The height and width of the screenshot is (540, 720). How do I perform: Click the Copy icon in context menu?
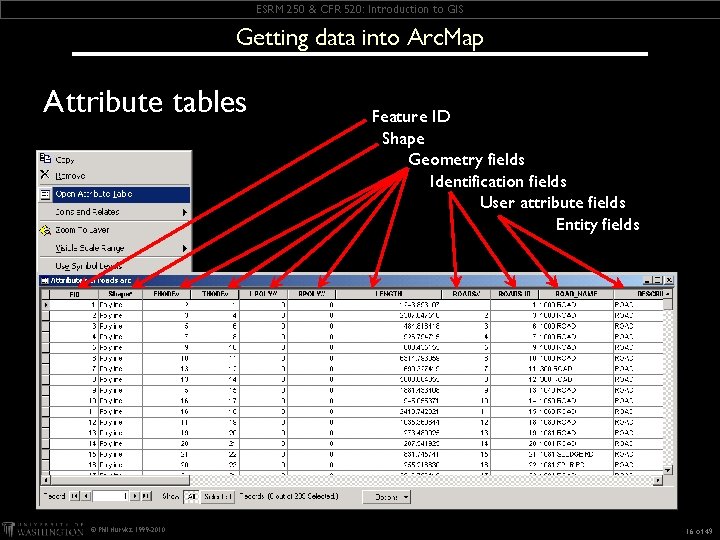45,158
